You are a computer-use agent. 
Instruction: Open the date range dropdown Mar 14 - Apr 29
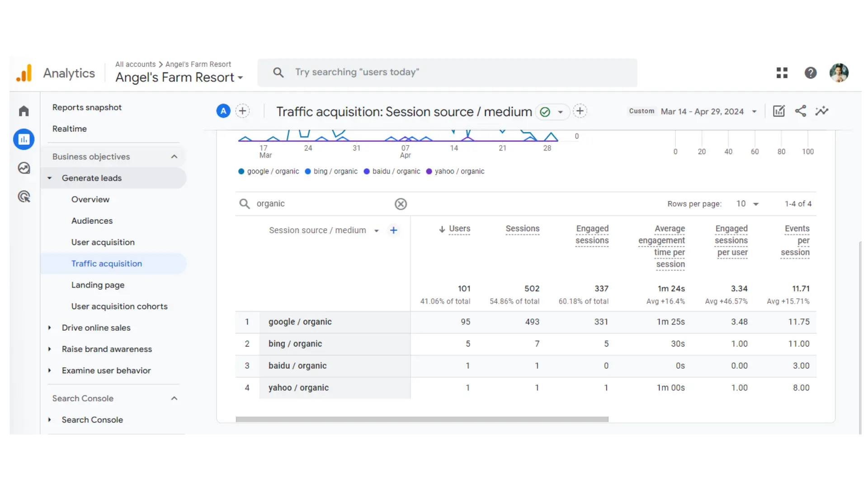[708, 112]
